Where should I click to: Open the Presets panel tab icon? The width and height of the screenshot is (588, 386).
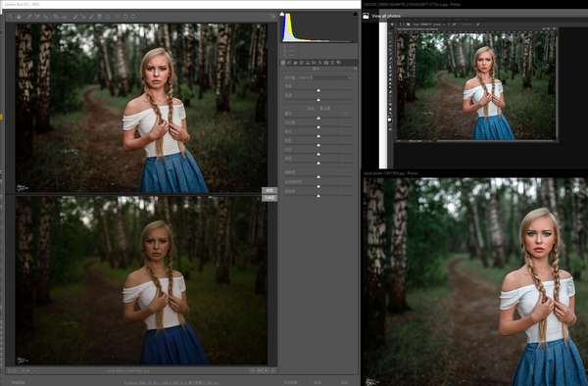click(332, 63)
